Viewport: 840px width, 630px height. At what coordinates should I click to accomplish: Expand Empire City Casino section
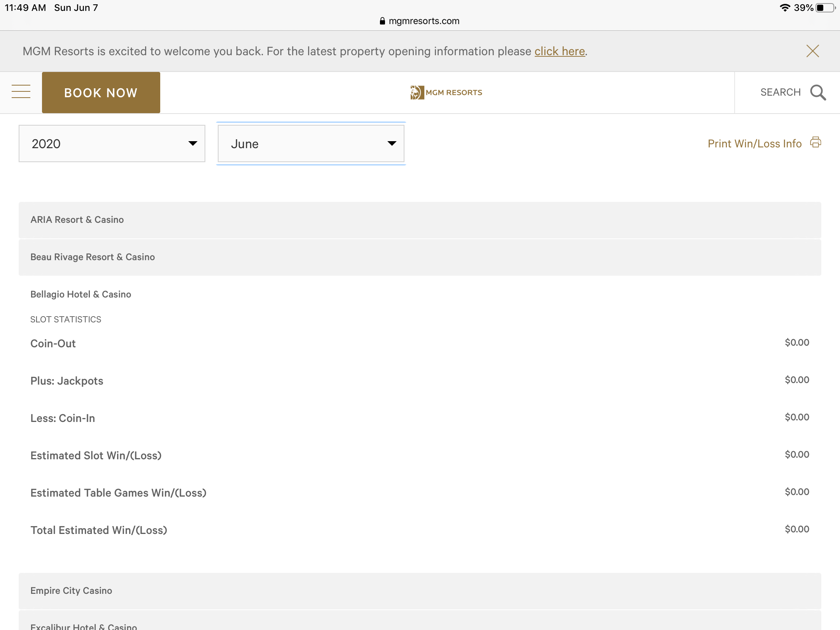(420, 591)
